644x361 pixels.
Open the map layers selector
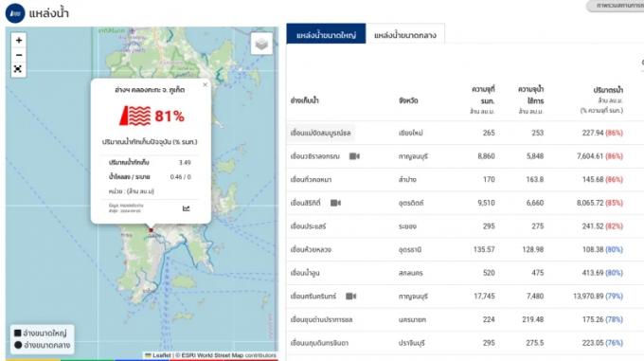click(x=261, y=44)
